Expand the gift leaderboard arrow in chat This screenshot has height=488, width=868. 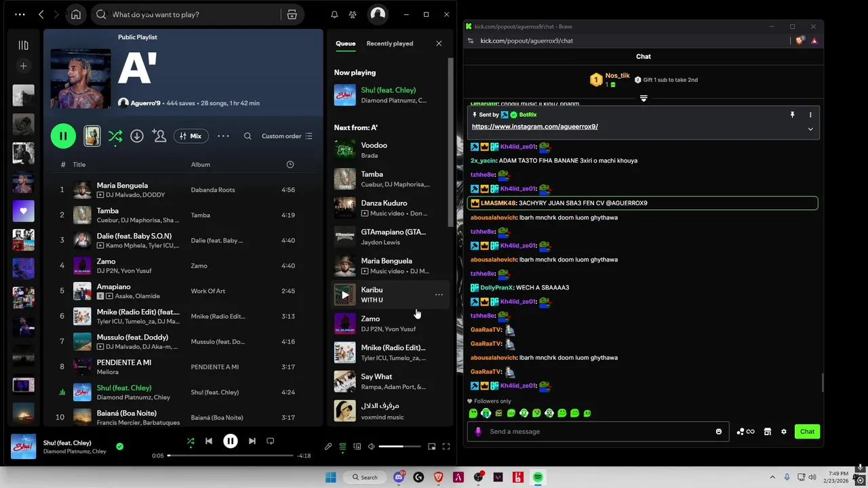[x=644, y=98]
